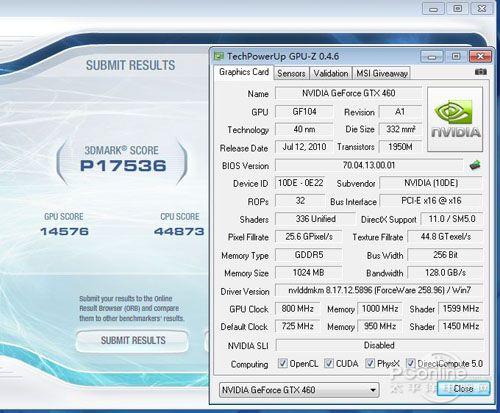Click GPU-Z title bar app icon
This screenshot has width=500, height=413.
[219, 56]
